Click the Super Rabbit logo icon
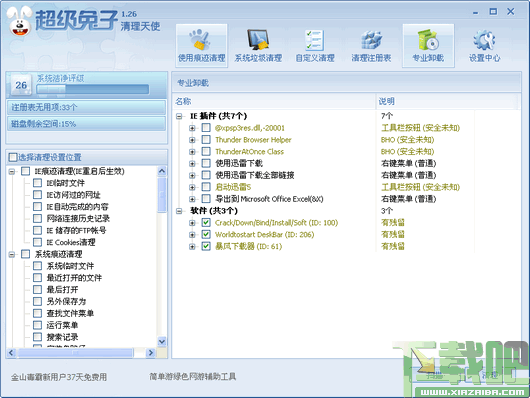Image resolution: width=530 pixels, height=398 pixels. 20,21
